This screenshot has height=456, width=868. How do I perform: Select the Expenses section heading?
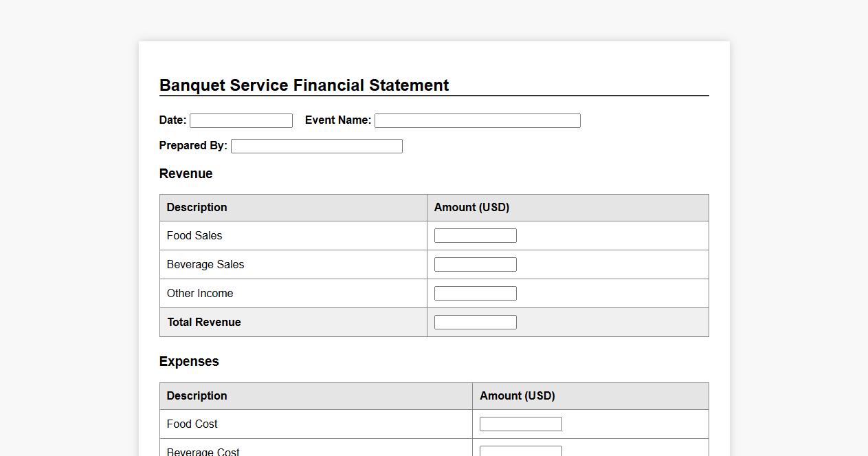coord(189,362)
